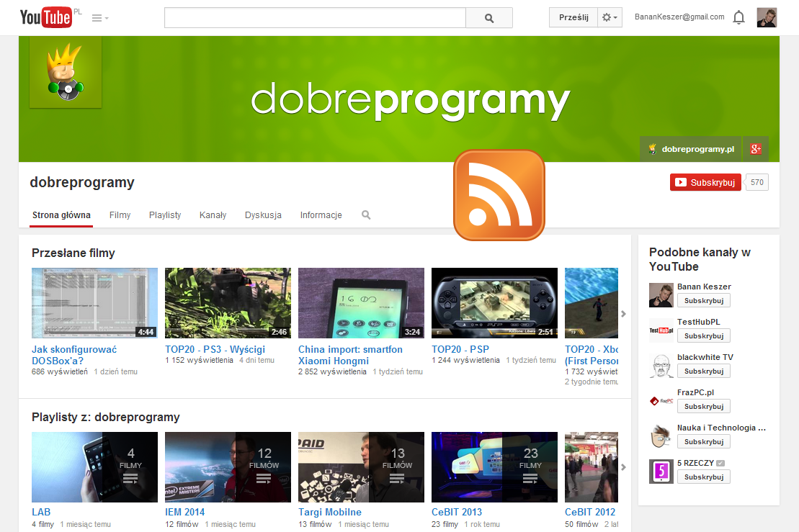Click the 5 RZECZY channel logo
Viewport: 799px width, 532px height.
pyautogui.click(x=661, y=472)
